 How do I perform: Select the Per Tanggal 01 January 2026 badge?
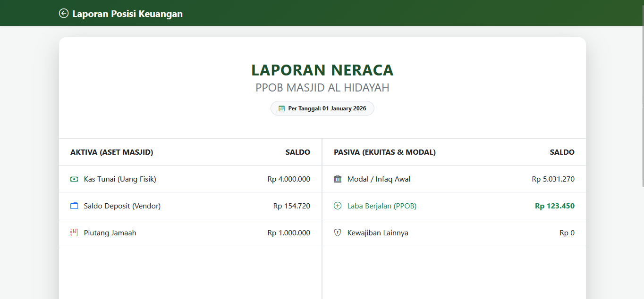[x=322, y=108]
